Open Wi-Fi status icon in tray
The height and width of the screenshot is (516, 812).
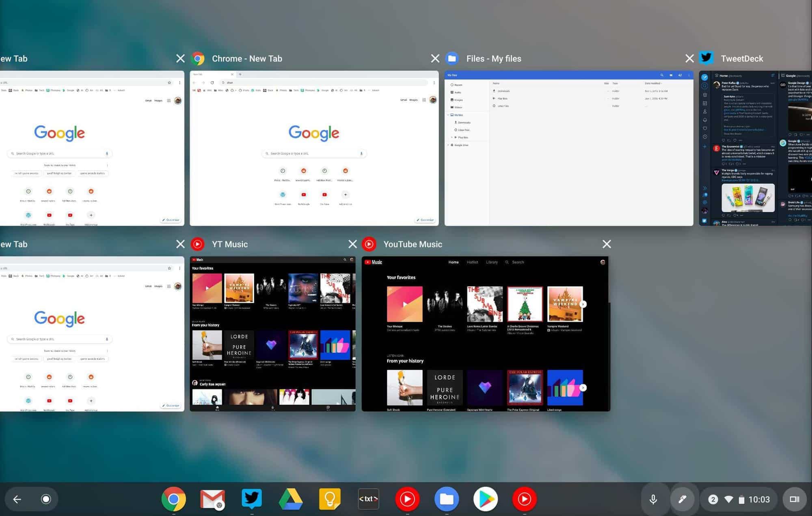pos(729,499)
